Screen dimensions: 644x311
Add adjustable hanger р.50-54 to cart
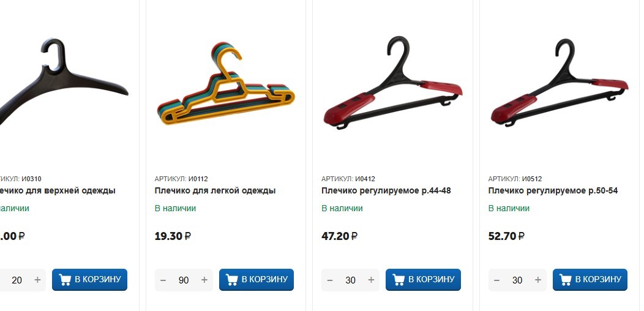(590, 280)
